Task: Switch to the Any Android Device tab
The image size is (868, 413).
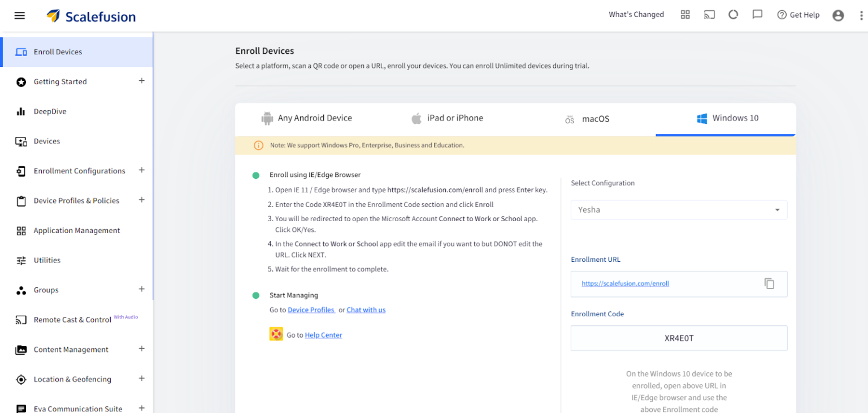Action: 306,118
